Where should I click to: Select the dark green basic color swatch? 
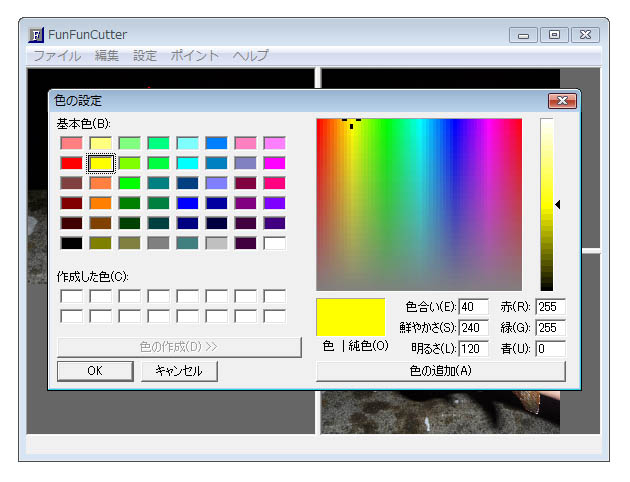tap(129, 223)
